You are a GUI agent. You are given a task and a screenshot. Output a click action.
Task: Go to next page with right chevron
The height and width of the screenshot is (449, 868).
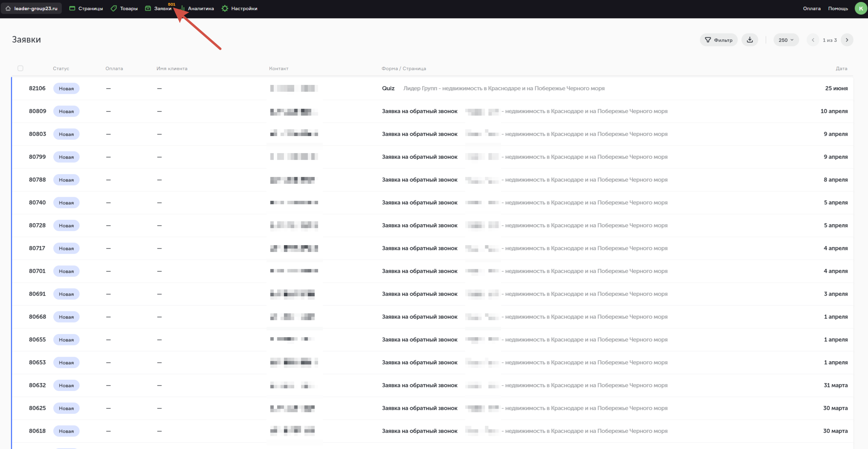click(847, 40)
